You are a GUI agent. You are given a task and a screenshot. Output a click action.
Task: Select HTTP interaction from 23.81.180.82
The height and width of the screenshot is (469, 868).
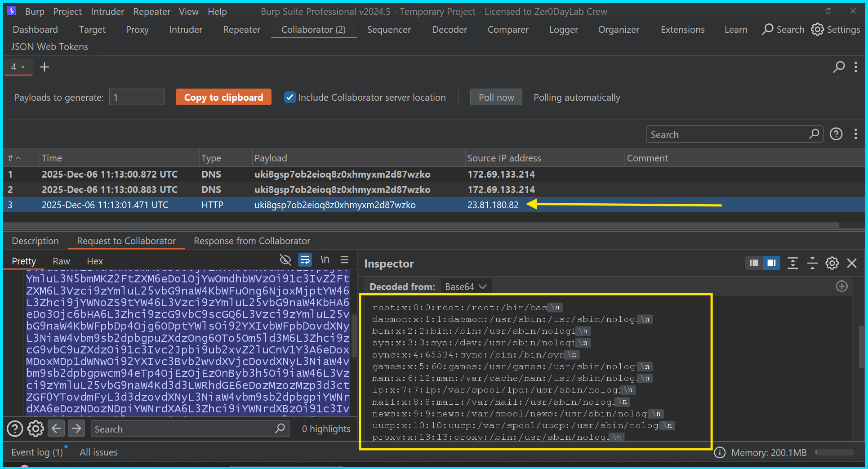(434, 205)
